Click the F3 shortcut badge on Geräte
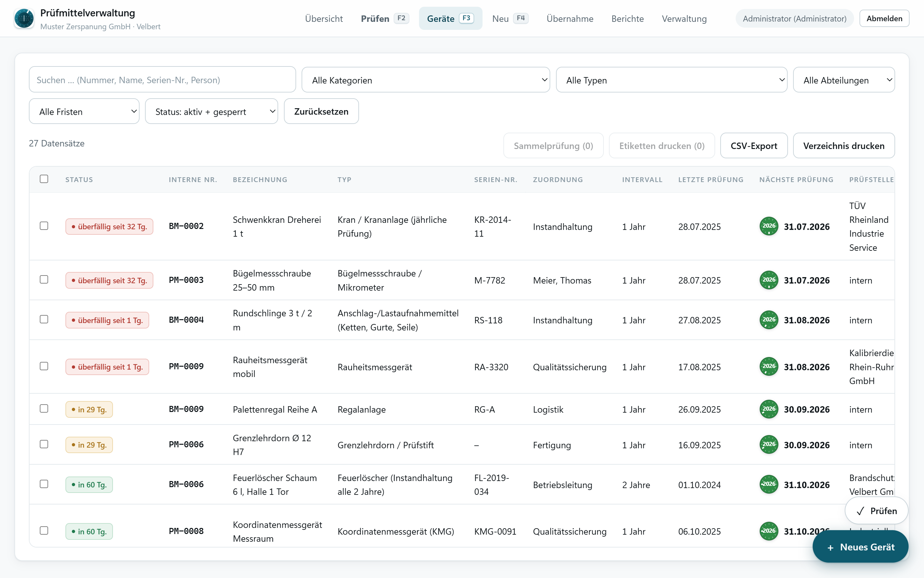 pos(466,18)
